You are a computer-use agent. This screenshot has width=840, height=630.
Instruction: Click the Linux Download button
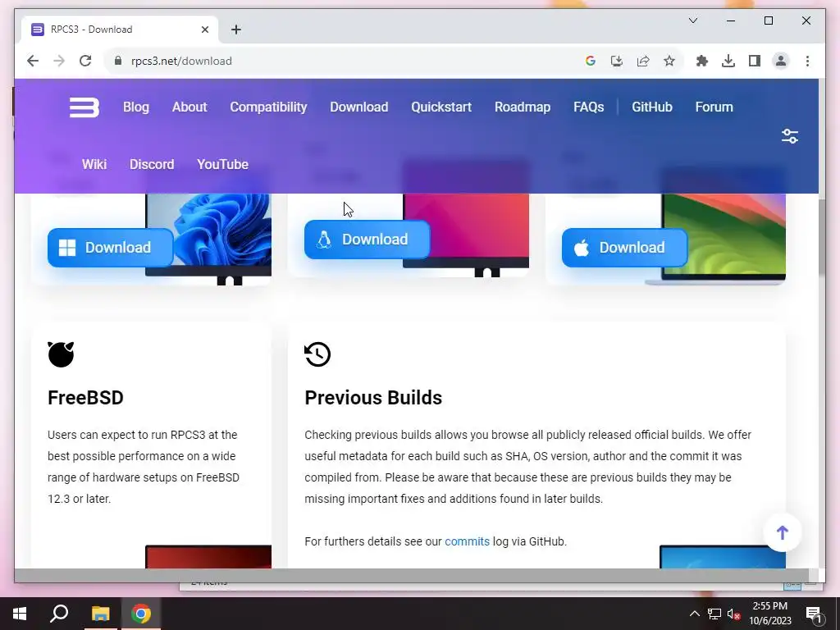[367, 240]
